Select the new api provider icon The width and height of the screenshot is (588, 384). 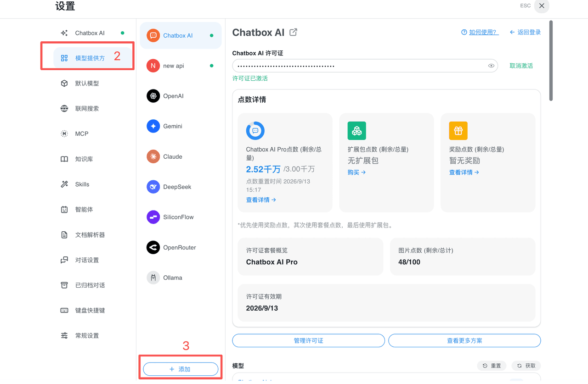click(x=153, y=66)
